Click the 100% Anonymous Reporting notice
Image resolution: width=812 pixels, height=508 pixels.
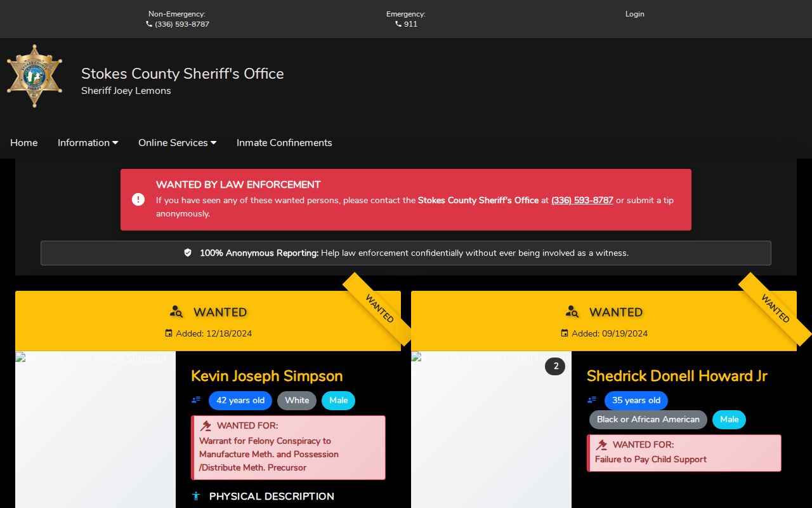click(x=406, y=253)
